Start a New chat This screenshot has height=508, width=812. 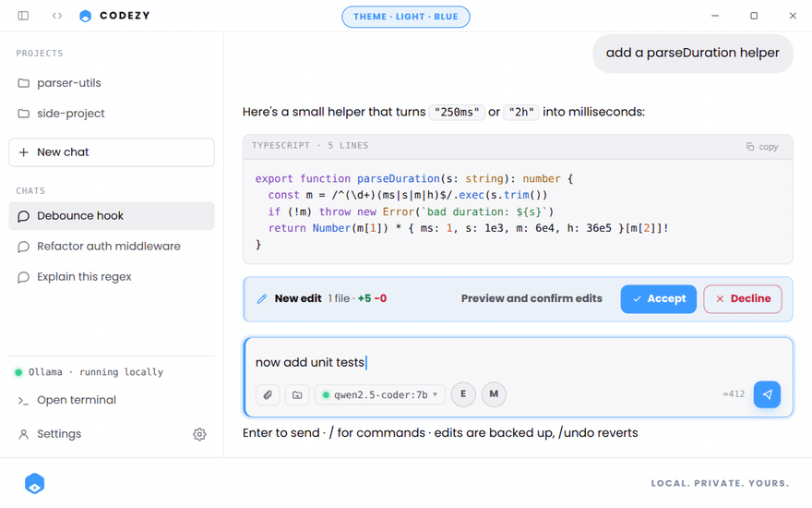[x=112, y=152]
